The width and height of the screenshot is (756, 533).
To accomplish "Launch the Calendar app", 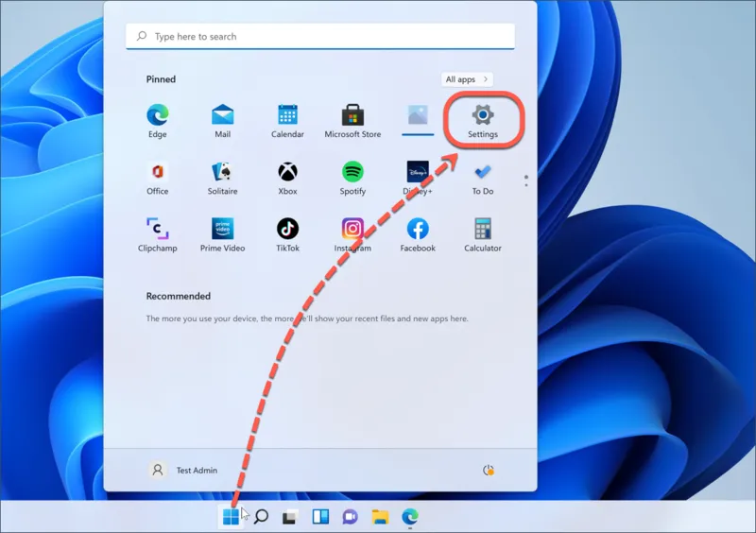I will pos(287,121).
